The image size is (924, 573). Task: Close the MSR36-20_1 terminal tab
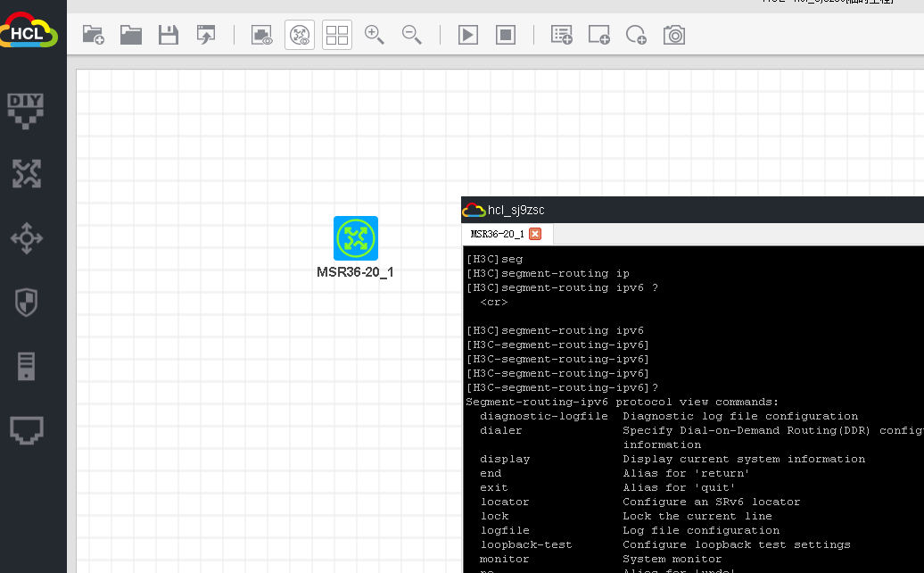pyautogui.click(x=535, y=234)
